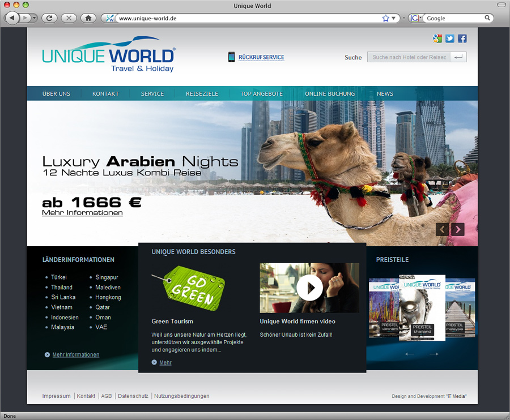510x420 pixels.
Task: Open the ÜBER UNS menu
Action: [56, 93]
